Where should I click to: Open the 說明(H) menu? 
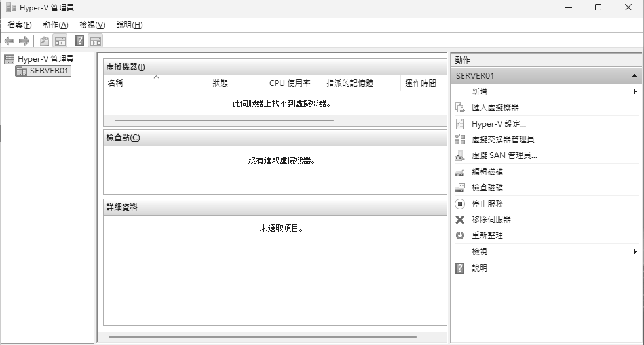(x=129, y=25)
